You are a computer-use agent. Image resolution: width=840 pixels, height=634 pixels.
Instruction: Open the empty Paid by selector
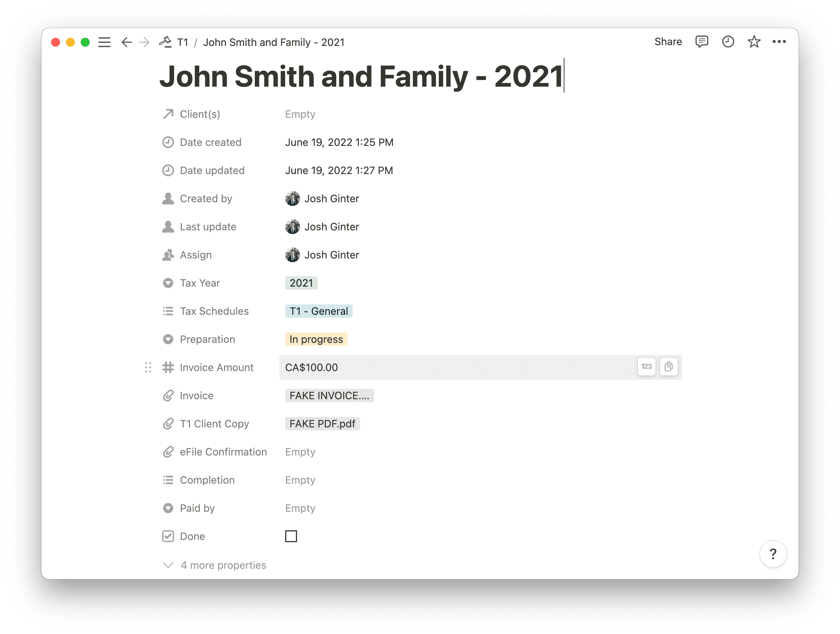pyautogui.click(x=300, y=508)
